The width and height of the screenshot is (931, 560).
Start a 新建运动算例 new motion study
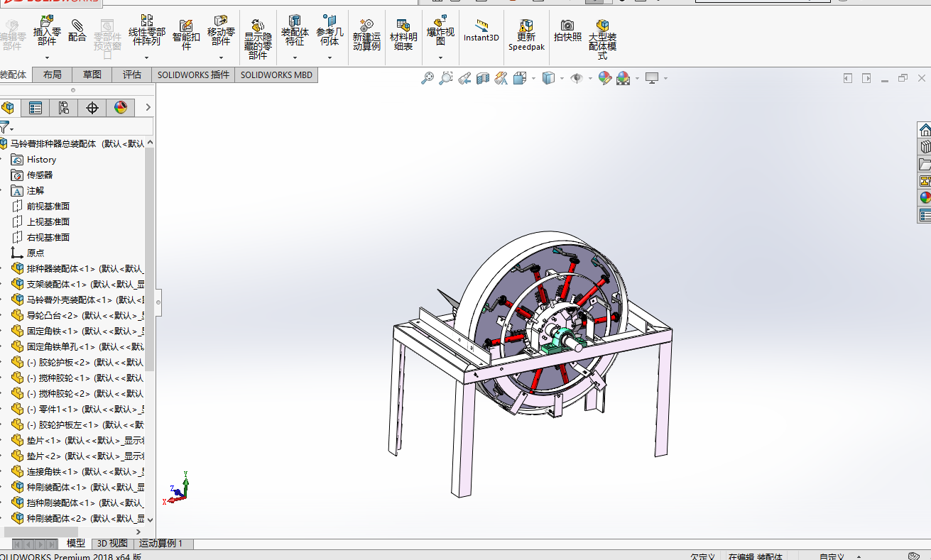[x=366, y=35]
